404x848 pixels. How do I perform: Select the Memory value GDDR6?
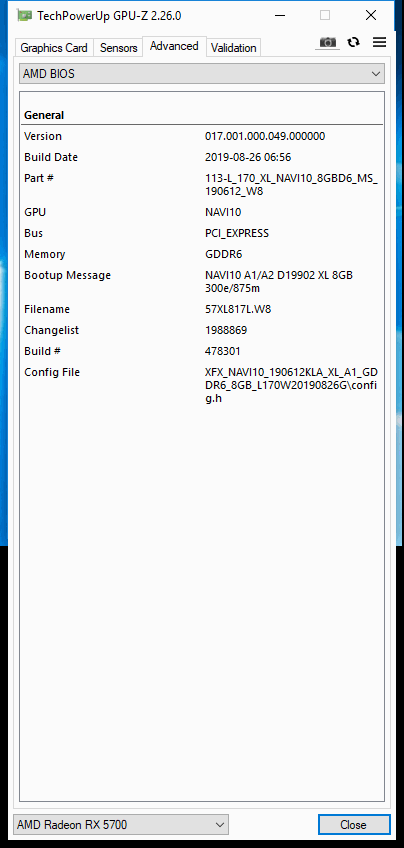223,254
